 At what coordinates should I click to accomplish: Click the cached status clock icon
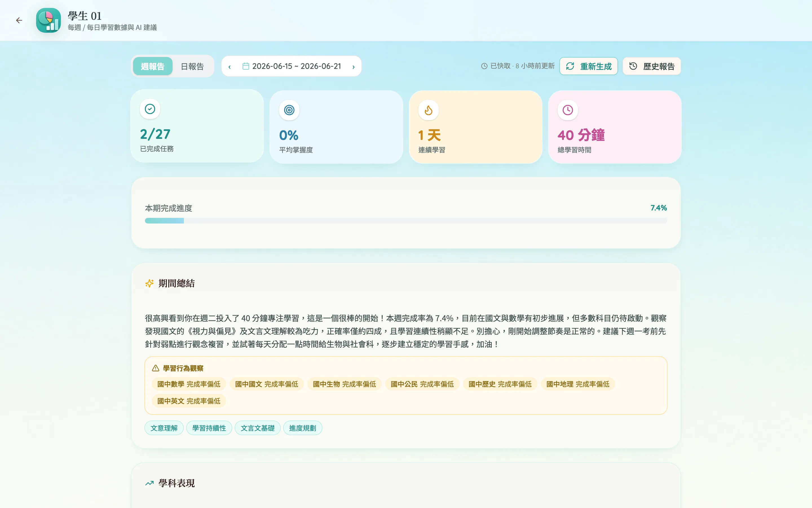pos(484,66)
